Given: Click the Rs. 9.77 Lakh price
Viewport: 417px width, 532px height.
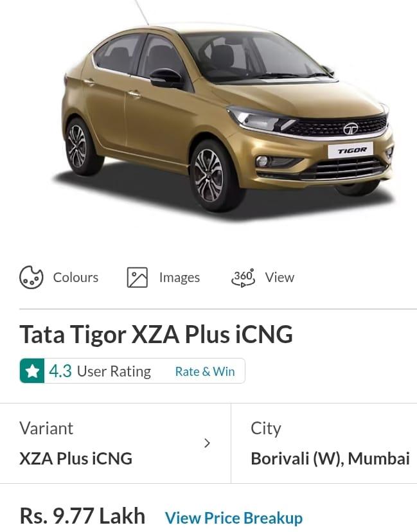Looking at the screenshot, I should pos(82,517).
